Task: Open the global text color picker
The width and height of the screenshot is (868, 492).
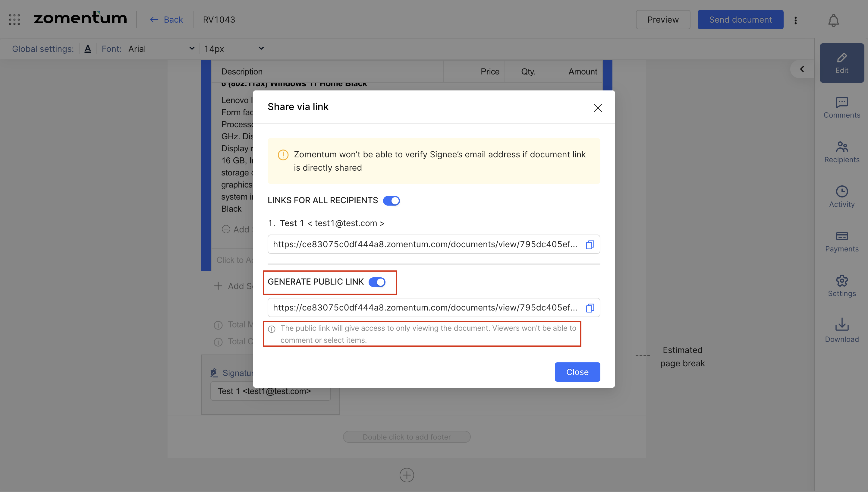Action: (88, 49)
